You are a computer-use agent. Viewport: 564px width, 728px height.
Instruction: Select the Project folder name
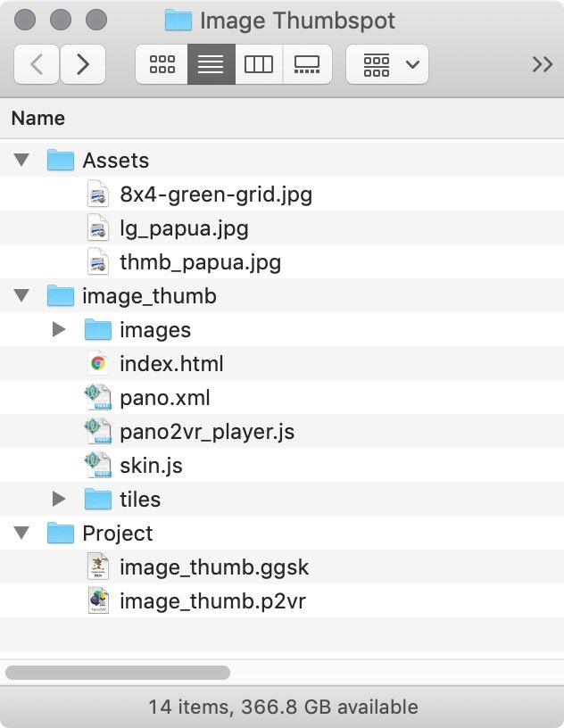point(118,534)
